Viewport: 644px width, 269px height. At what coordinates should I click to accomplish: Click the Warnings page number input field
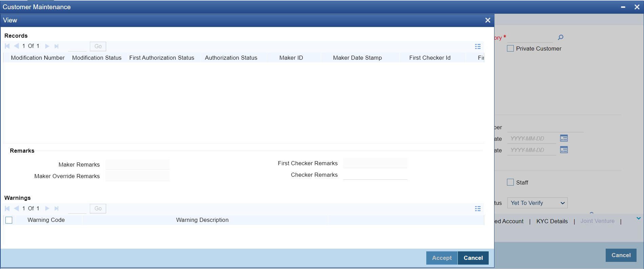[x=77, y=209]
